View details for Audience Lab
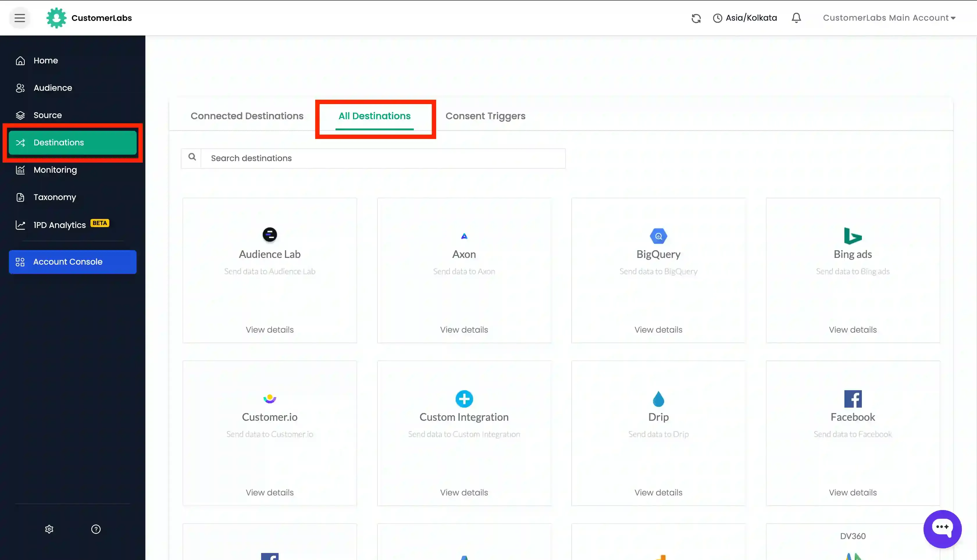The height and width of the screenshot is (560, 977). (270, 330)
